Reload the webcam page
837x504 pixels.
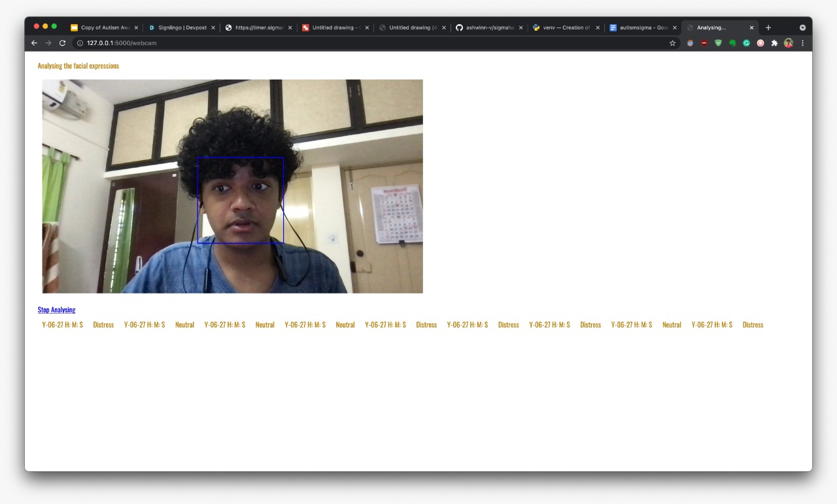[63, 43]
